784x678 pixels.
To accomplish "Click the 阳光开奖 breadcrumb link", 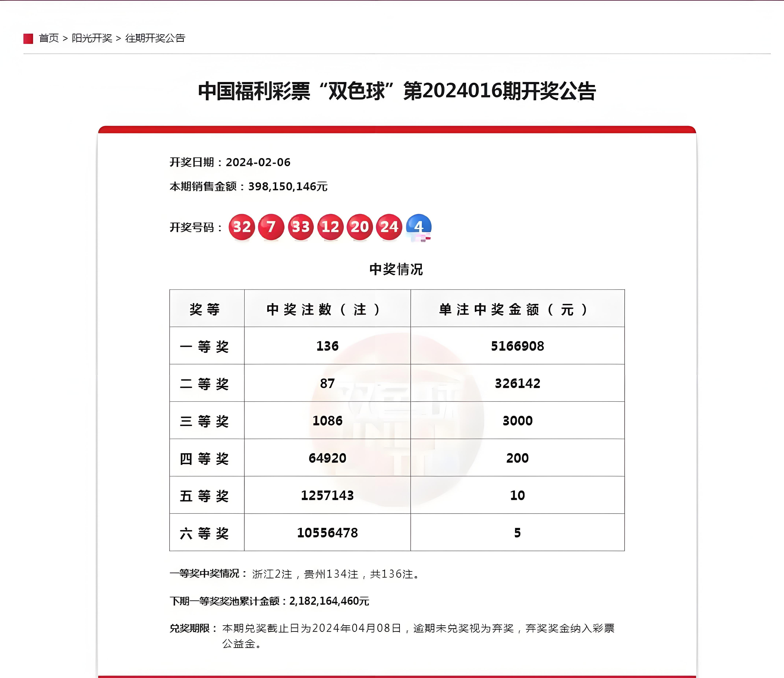I will click(92, 38).
